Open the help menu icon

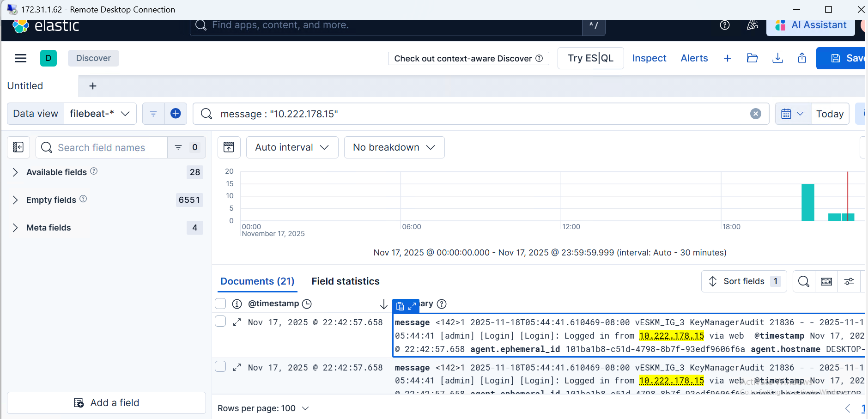tap(725, 25)
